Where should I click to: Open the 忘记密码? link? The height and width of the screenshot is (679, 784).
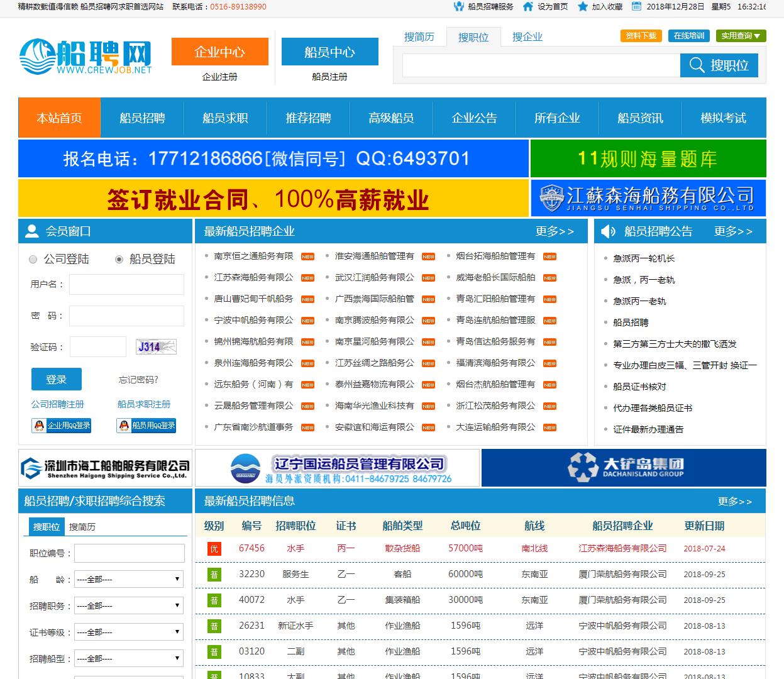tap(138, 380)
